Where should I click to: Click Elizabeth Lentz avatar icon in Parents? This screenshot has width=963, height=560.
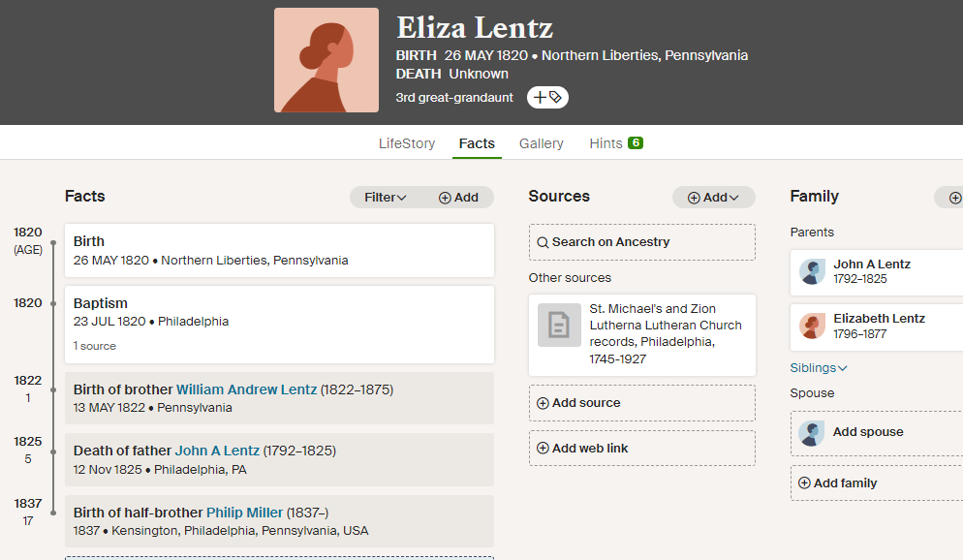point(812,327)
